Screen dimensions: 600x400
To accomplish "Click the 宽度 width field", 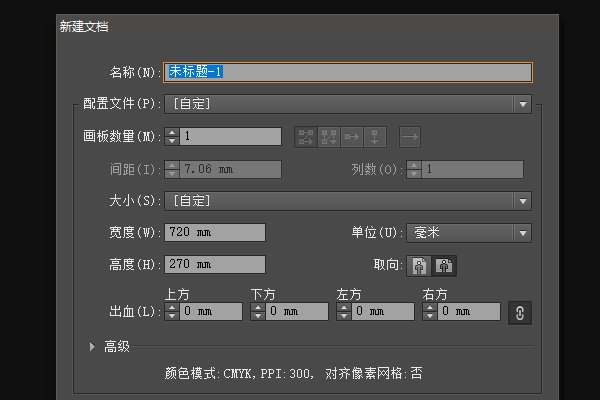I will 215,232.
